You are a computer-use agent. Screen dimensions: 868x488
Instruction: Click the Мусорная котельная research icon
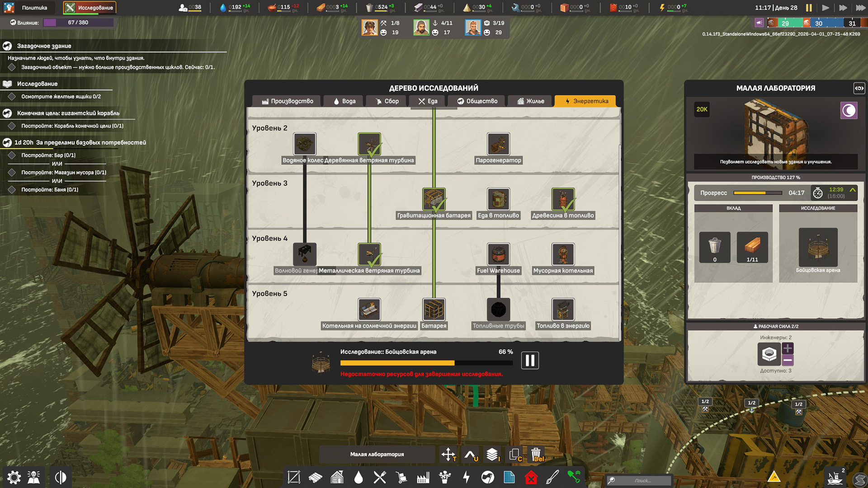pos(563,254)
